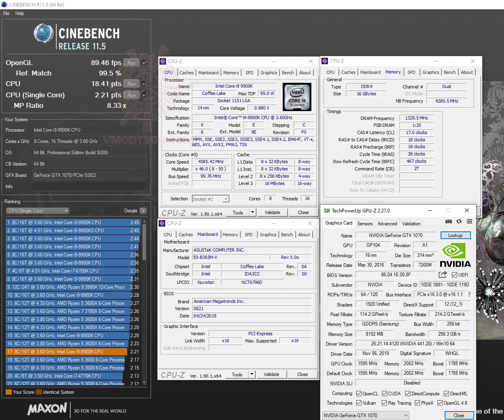The height and width of the screenshot is (420, 504).
Task: Switch to the Sensors tab in GPU-Z
Action: 365,223
